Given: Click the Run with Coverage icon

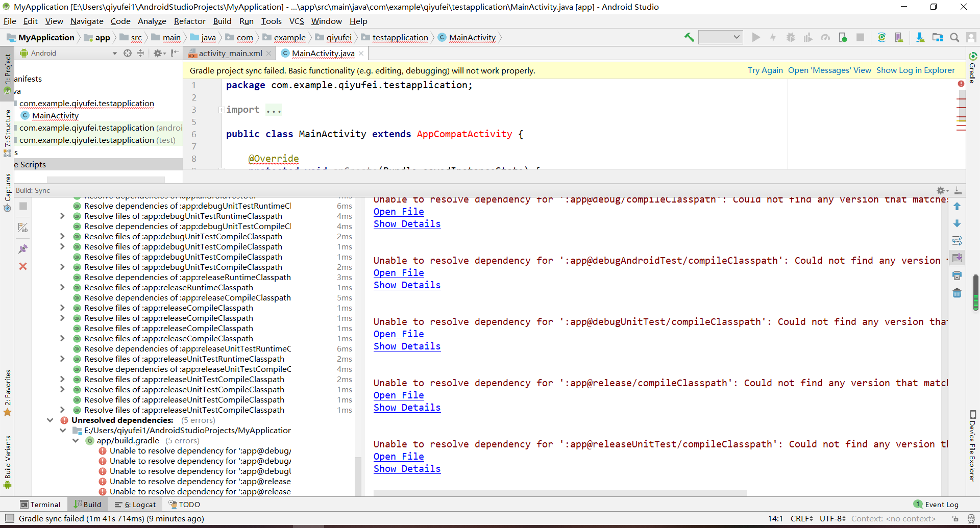Looking at the screenshot, I should (x=808, y=37).
